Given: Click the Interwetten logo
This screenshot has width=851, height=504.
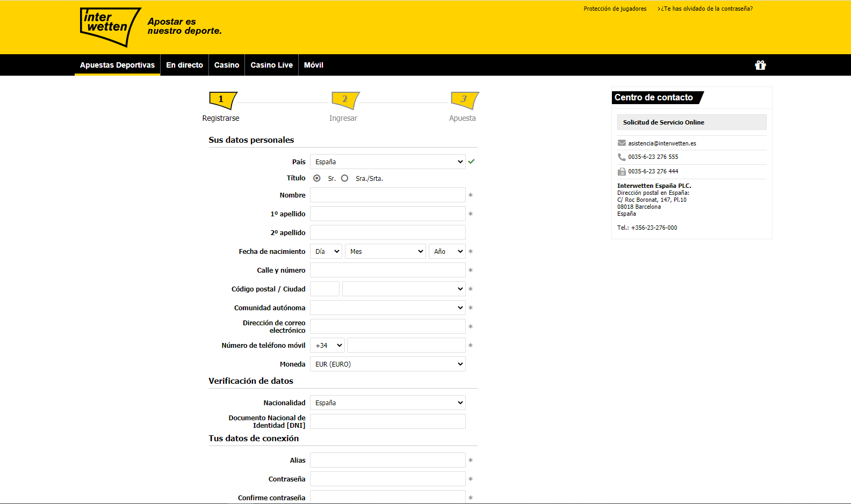Looking at the screenshot, I should (x=110, y=27).
